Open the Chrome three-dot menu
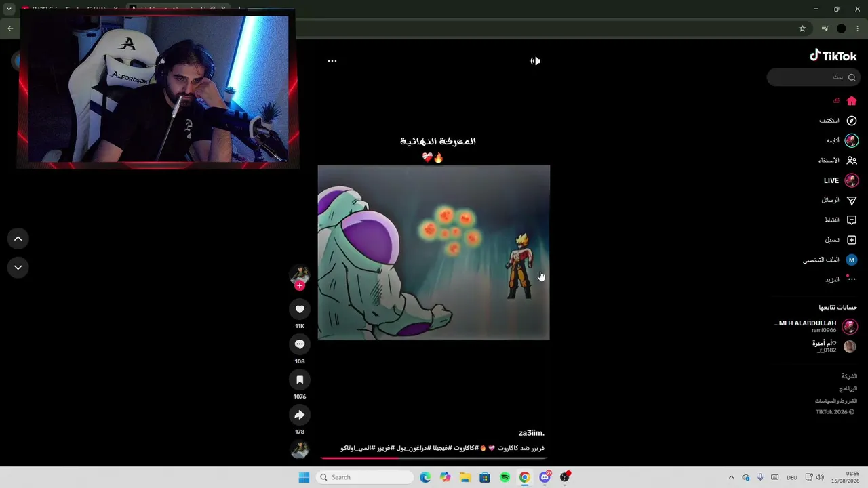The width and height of the screenshot is (868, 488). (858, 28)
